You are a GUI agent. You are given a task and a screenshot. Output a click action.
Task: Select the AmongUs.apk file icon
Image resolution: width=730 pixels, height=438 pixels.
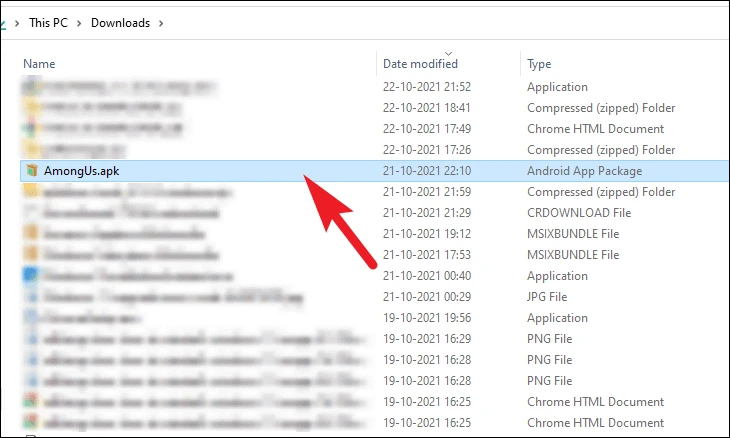(32, 171)
